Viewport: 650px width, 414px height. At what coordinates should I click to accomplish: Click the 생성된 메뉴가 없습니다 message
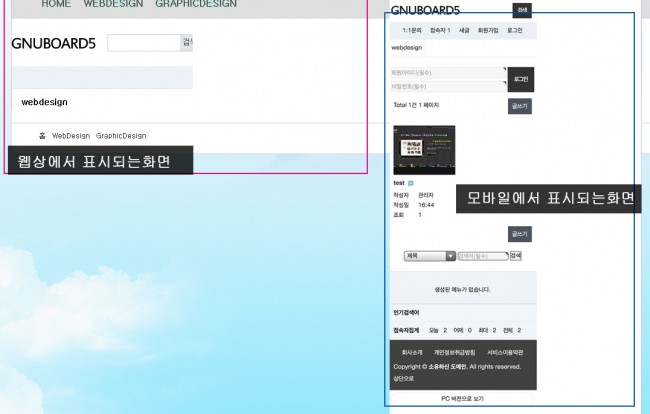tap(462, 289)
